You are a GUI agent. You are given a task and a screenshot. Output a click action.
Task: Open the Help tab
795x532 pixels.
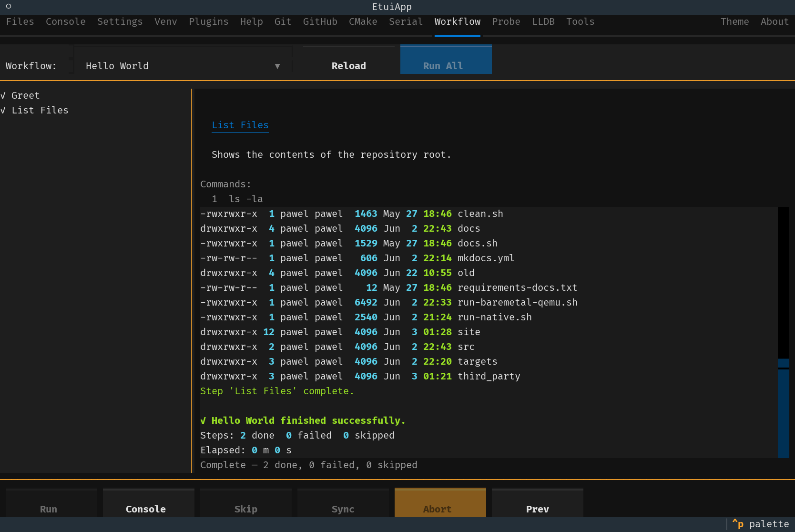coord(252,21)
